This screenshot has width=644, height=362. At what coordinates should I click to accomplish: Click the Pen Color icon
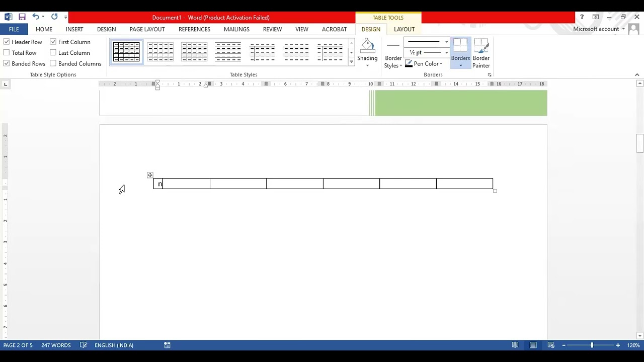(409, 64)
